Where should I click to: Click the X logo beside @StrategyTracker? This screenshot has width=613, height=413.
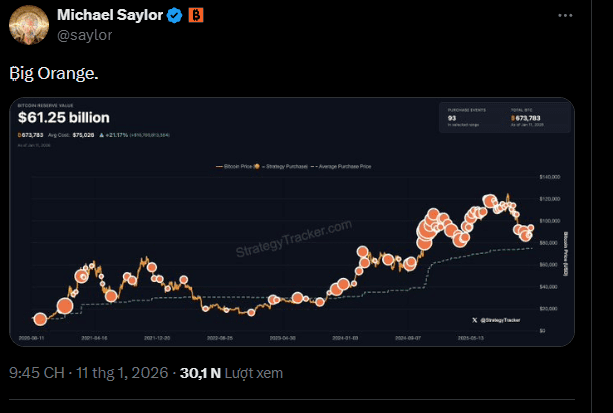[x=475, y=319]
